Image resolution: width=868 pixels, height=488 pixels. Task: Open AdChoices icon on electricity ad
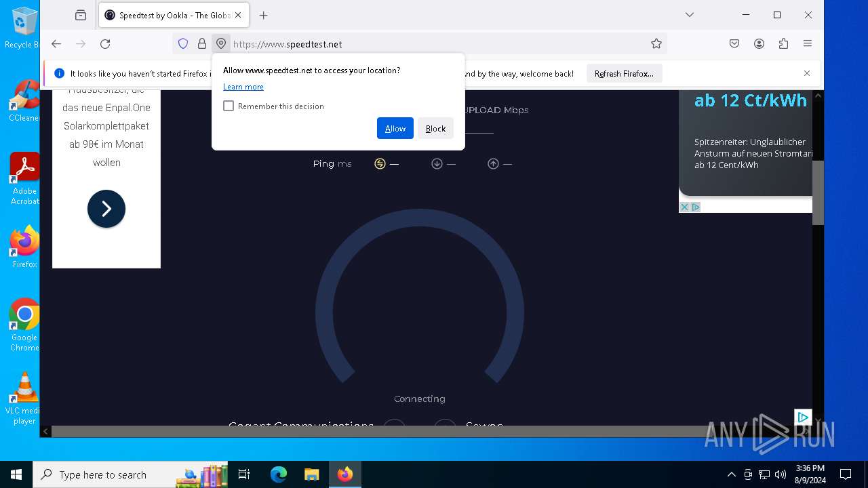click(696, 207)
